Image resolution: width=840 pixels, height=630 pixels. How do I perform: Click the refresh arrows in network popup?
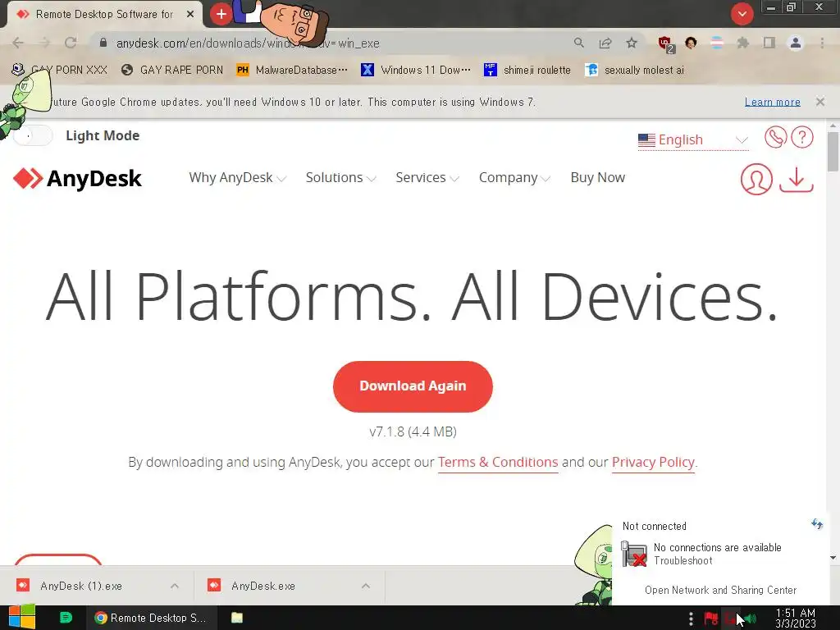(x=816, y=524)
